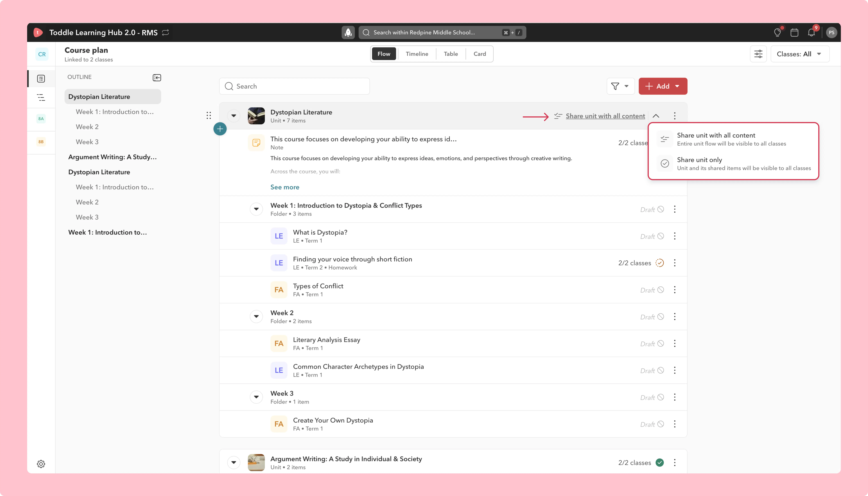Collapse the Week 3 folder
Image resolution: width=868 pixels, height=496 pixels.
click(x=256, y=397)
